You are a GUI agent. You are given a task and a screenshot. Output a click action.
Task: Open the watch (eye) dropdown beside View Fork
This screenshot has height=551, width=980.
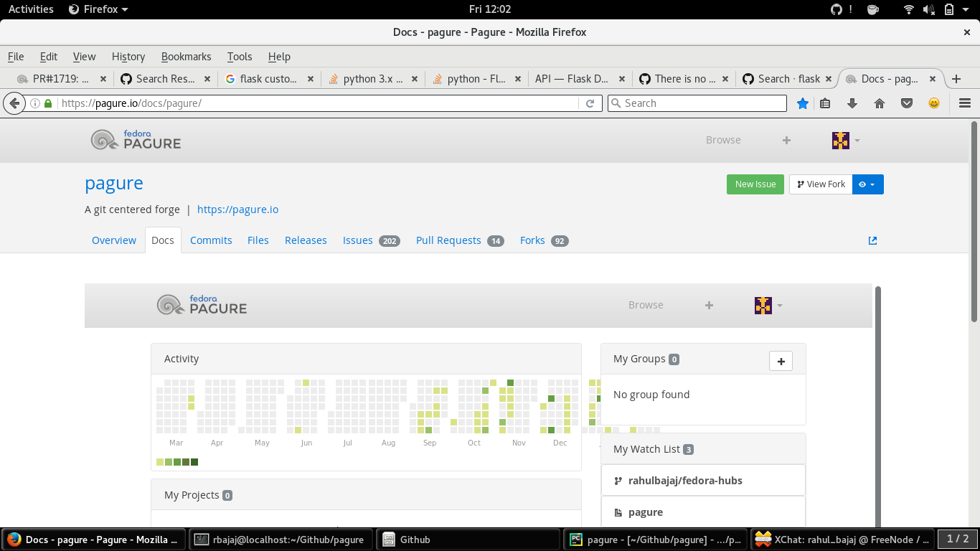tap(867, 184)
